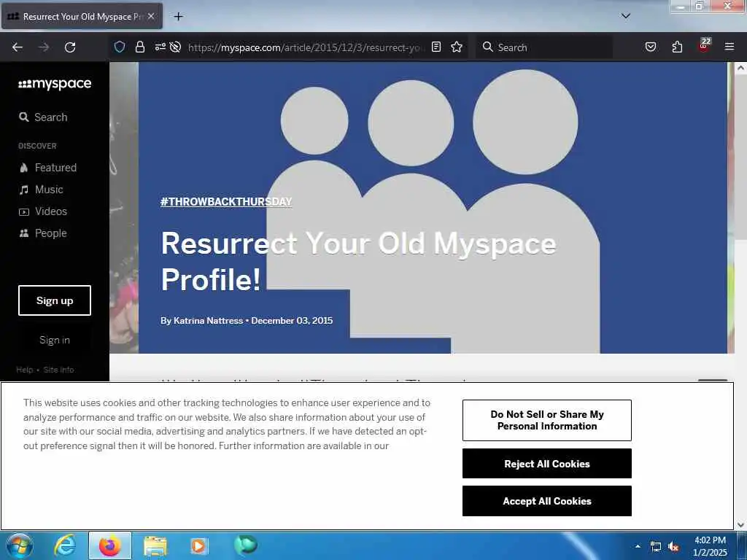Bookmark this page with the star icon
This screenshot has width=747, height=560.
[x=457, y=47]
